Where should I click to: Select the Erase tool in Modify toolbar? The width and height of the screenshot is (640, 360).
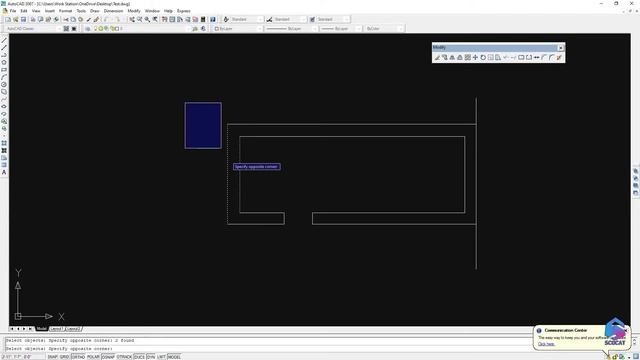[437, 58]
